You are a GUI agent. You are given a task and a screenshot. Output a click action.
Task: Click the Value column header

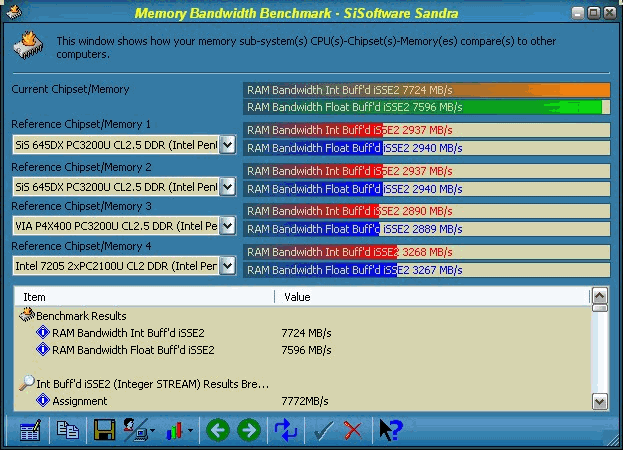point(432,297)
